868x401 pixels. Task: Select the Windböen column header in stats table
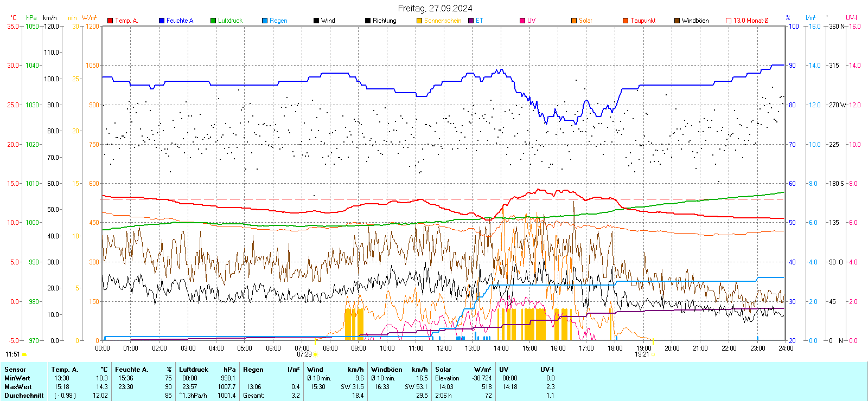(386, 370)
